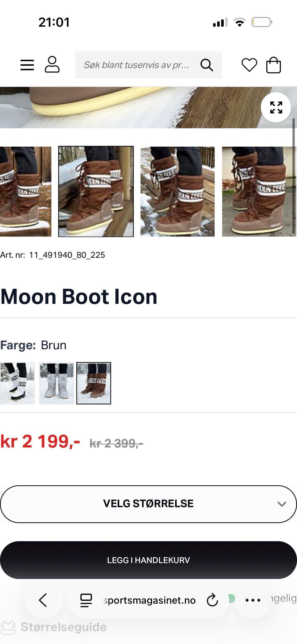Screen dimensions: 297x644
Task: Click the size dropdown chevron arrow
Action: (282, 504)
